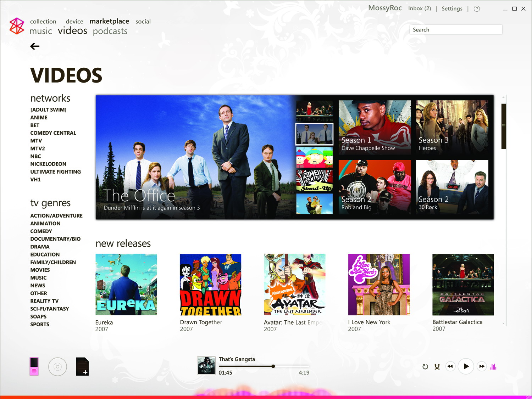The height and width of the screenshot is (399, 532).
Task: Skip to next track
Action: (x=482, y=366)
